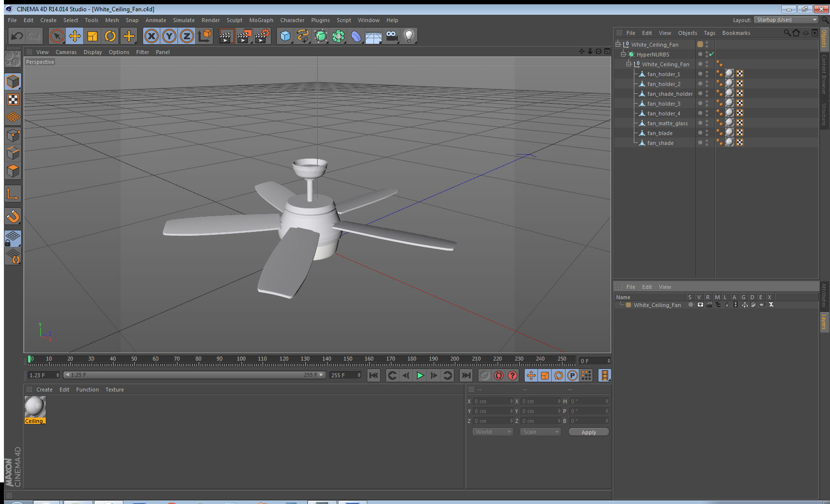Enable Polygons mode
This screenshot has width=830, height=504.
[x=13, y=170]
